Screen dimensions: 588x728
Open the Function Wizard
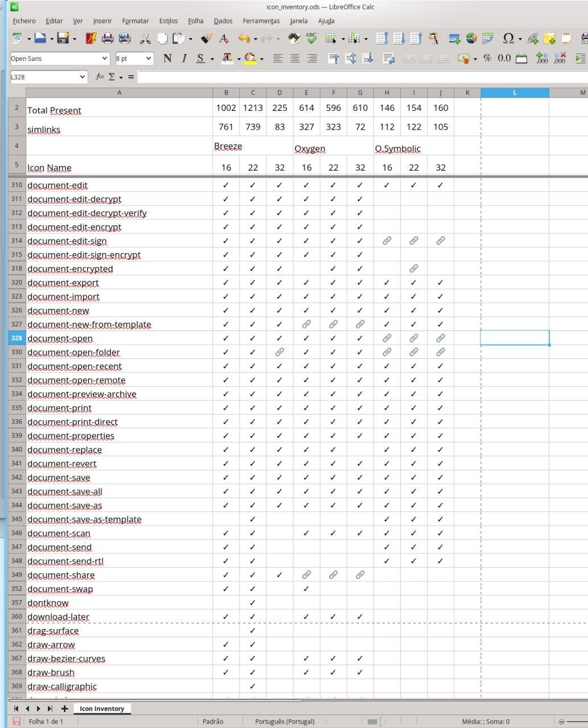point(100,77)
